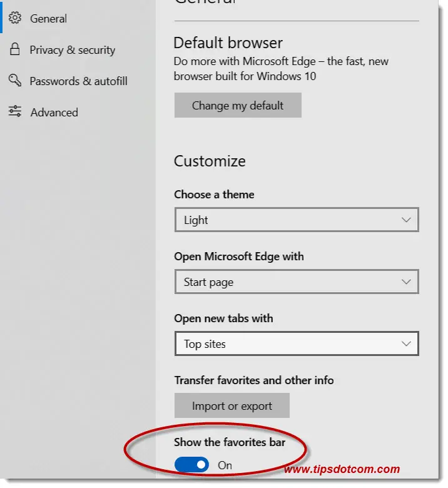Open Passwords & autofill section
Image resolution: width=448 pixels, height=488 pixels.
[x=78, y=81]
